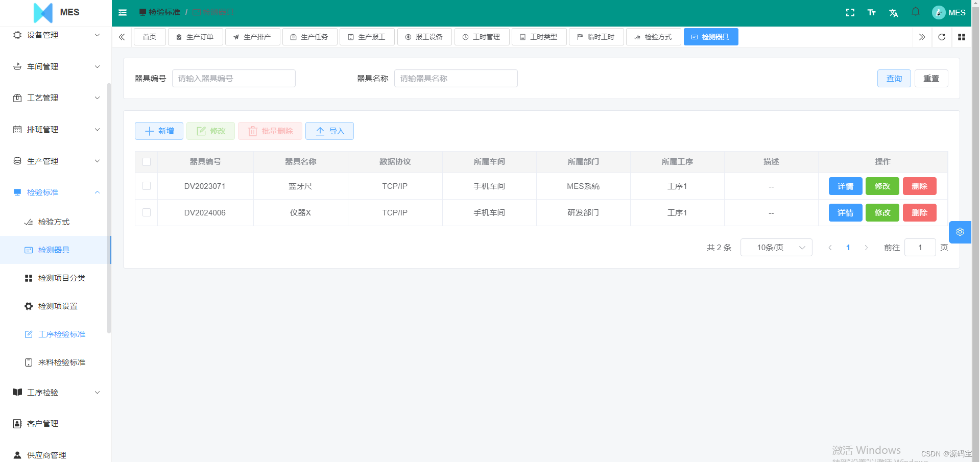The image size is (980, 462).
Task: Open notifications via the bell icon
Action: [915, 12]
